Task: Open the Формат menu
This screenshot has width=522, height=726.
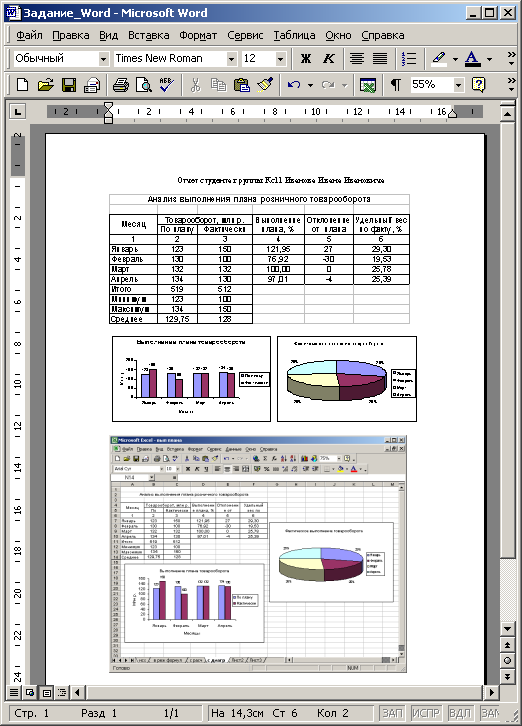Action: tap(198, 35)
